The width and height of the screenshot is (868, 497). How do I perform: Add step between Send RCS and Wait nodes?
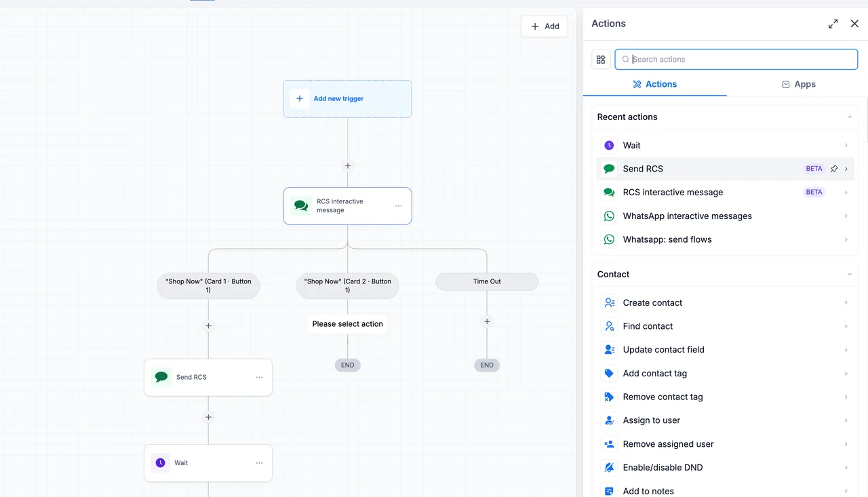[x=208, y=417]
